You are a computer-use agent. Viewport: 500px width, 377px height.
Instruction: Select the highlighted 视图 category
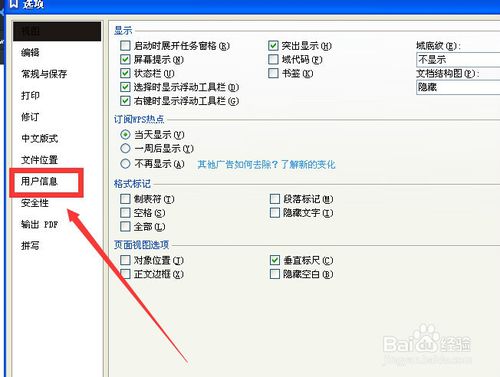[x=57, y=31]
